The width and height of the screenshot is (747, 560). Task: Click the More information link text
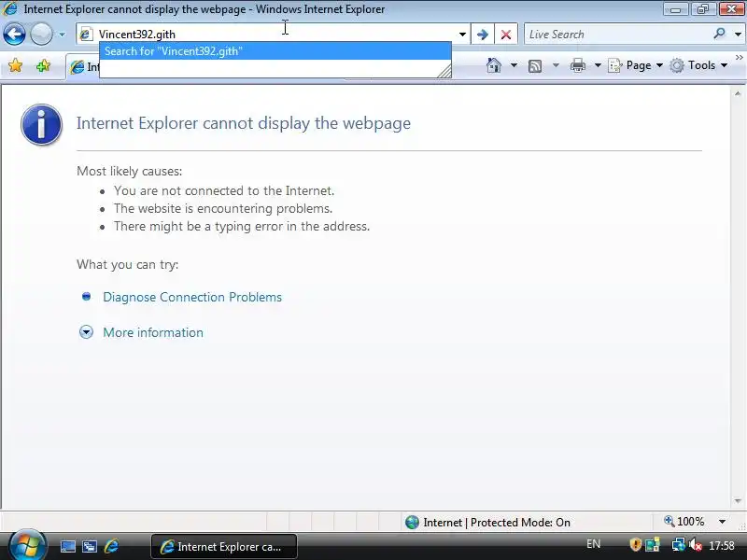click(153, 332)
